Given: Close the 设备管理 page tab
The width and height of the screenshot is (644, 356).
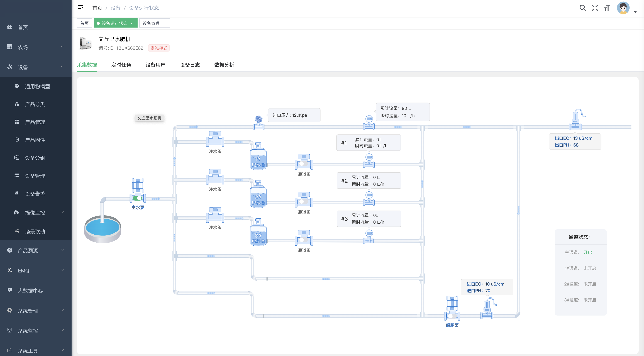Looking at the screenshot, I should [x=164, y=23].
